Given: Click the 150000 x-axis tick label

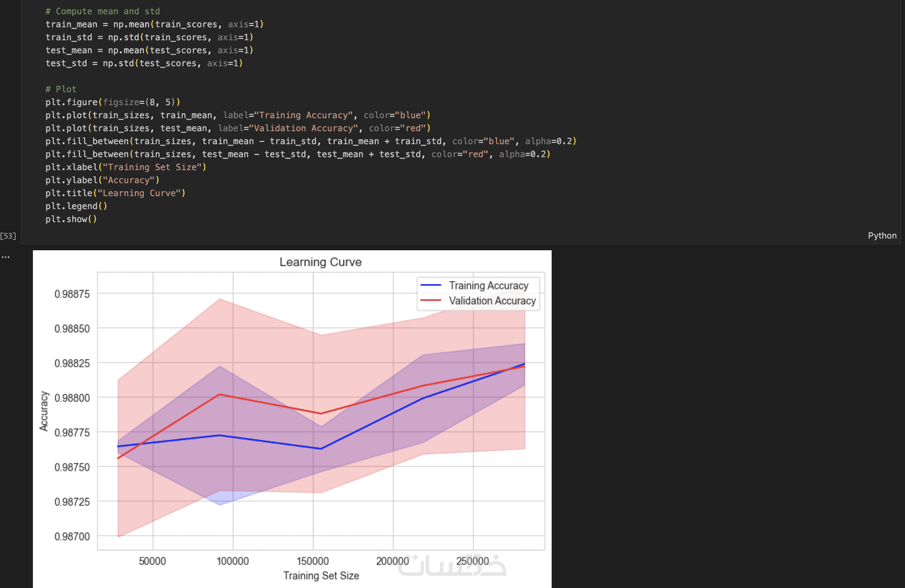Looking at the screenshot, I should 313,561.
